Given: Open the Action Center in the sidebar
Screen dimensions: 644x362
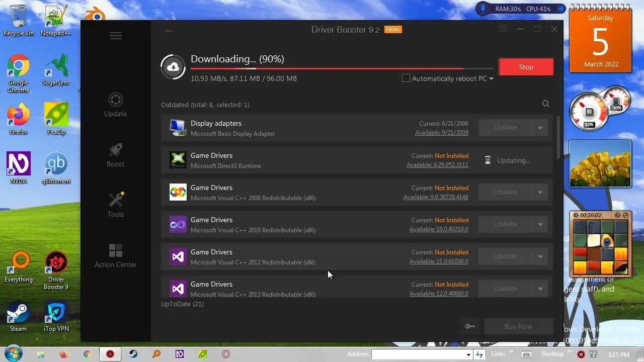Looking at the screenshot, I should coord(115,256).
